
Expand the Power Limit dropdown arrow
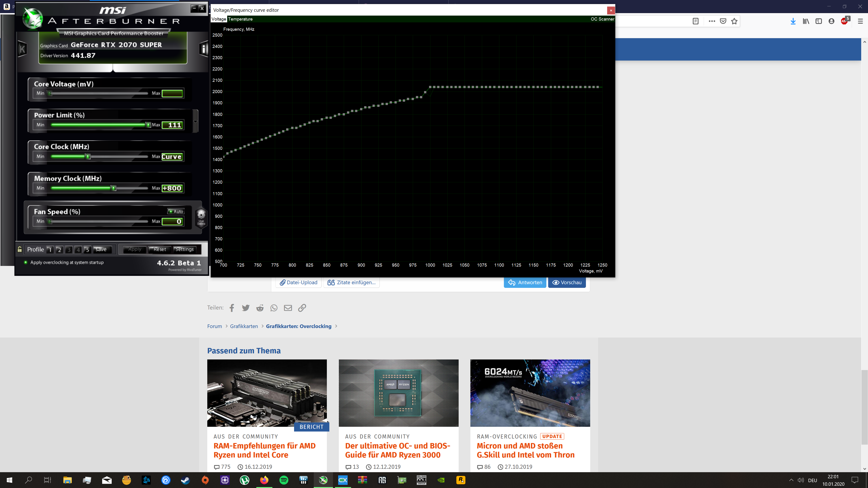(x=196, y=122)
